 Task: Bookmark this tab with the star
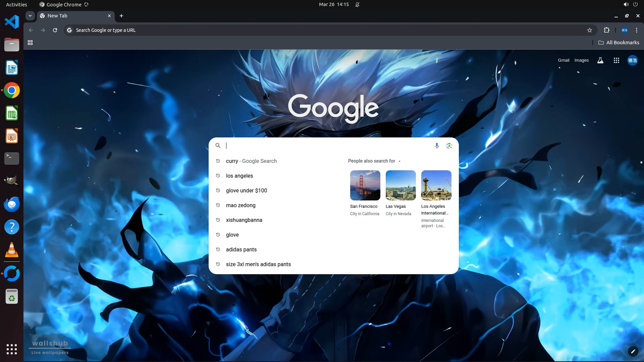point(590,30)
